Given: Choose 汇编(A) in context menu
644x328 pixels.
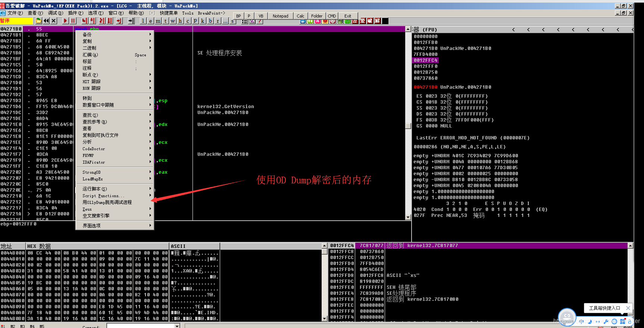Looking at the screenshot, I should tap(115, 55).
